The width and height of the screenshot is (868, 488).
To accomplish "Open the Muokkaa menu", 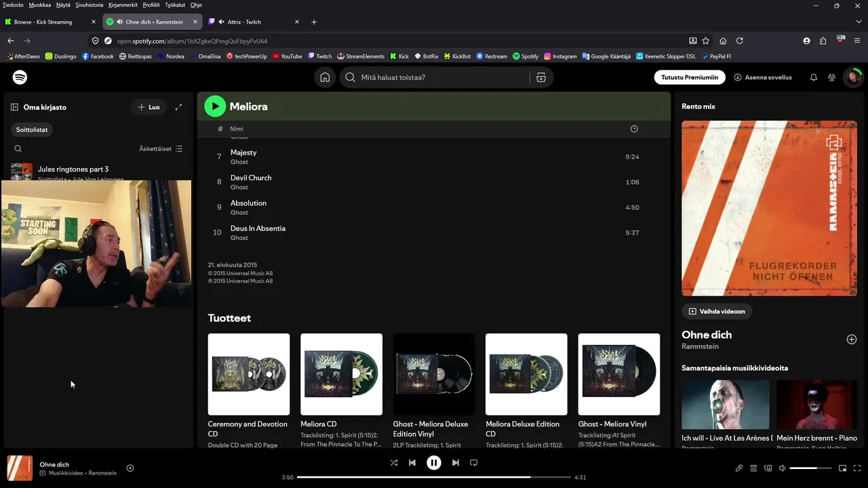I will coord(40,5).
